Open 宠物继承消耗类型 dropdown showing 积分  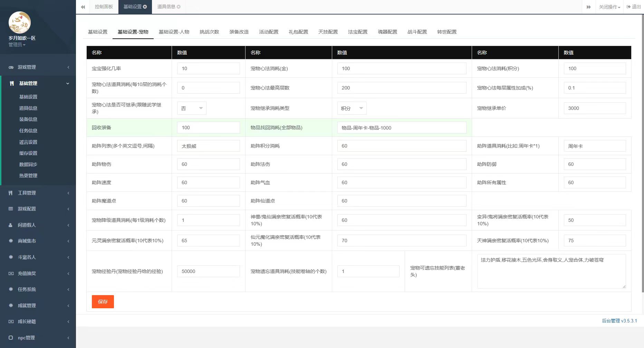[x=352, y=108]
